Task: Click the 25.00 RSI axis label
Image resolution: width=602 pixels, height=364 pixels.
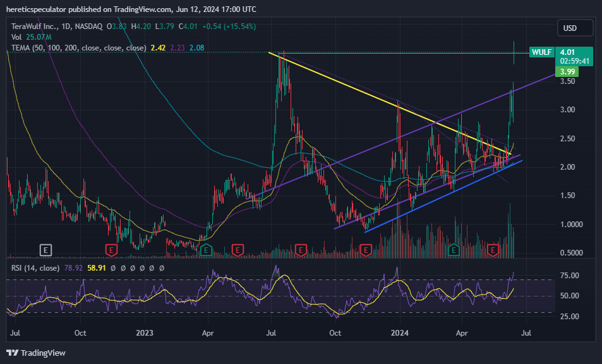Action: click(569, 317)
